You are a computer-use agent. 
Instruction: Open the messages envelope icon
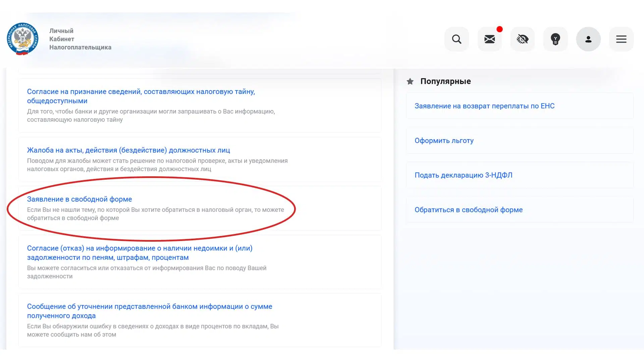[489, 39]
